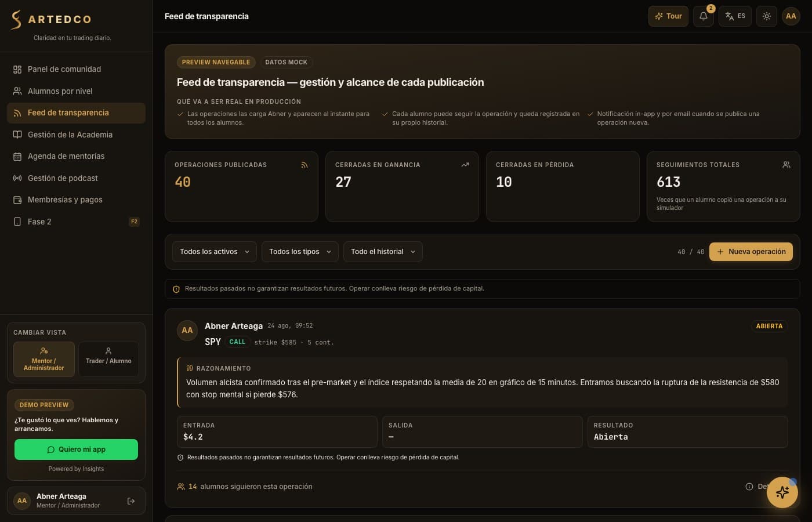Screen dimensions: 812x522
Task: Click the quote icon beside Razonamiento
Action: point(190,369)
